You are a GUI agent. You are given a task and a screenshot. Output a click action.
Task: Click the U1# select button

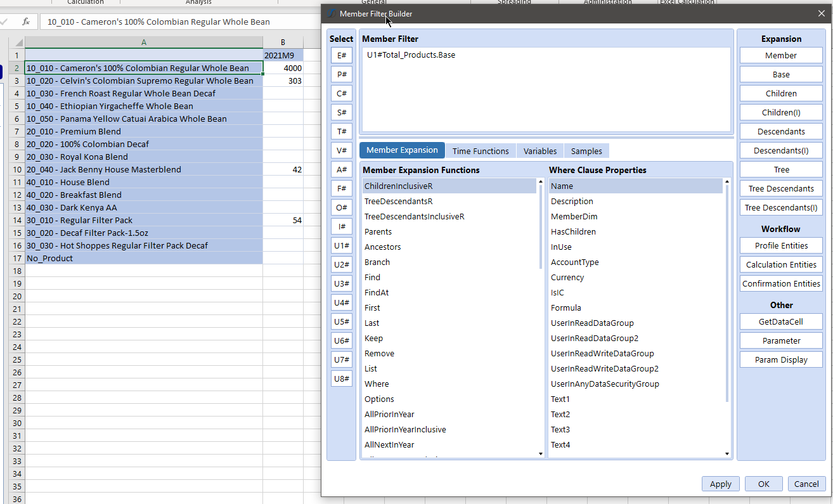342,245
